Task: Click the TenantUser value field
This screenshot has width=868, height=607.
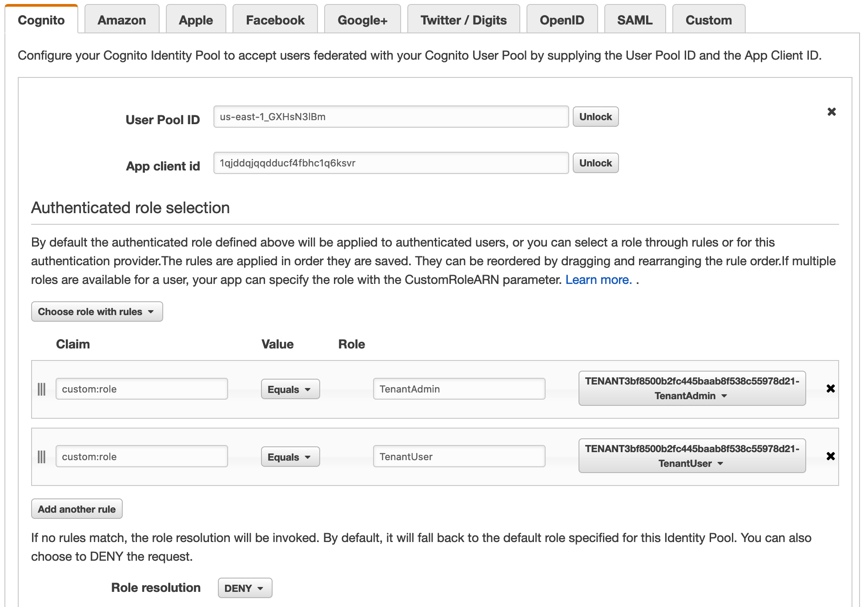Action: pos(459,457)
